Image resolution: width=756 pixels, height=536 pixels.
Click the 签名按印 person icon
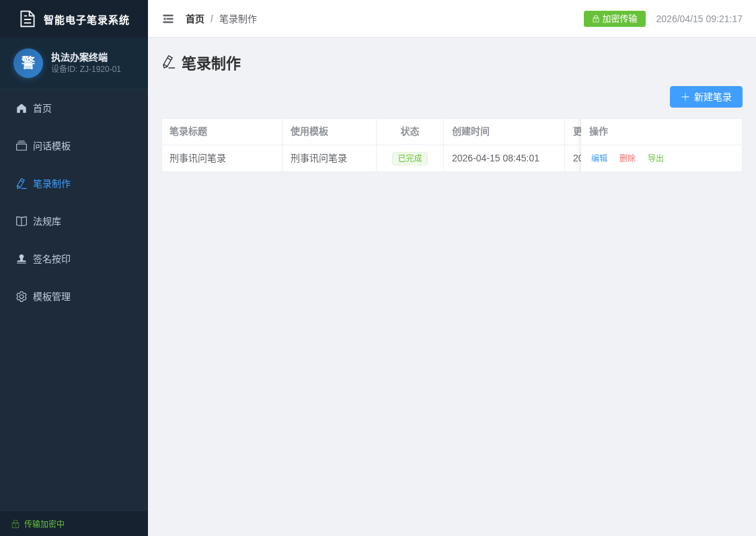click(x=21, y=259)
